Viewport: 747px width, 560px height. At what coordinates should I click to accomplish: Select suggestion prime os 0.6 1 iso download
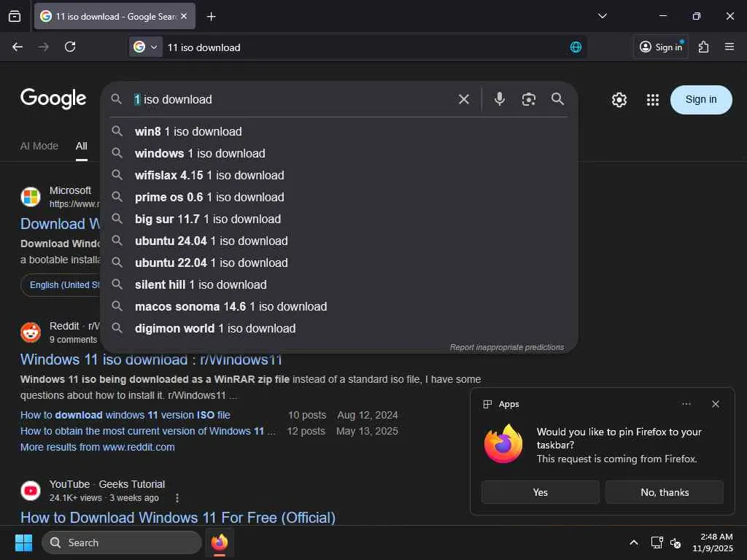coord(339,197)
